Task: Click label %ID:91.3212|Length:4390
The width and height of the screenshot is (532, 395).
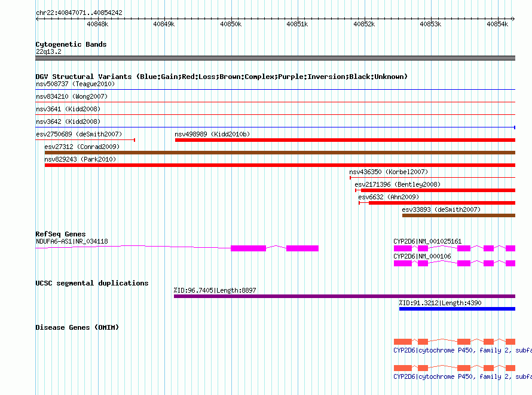Action: [440, 303]
